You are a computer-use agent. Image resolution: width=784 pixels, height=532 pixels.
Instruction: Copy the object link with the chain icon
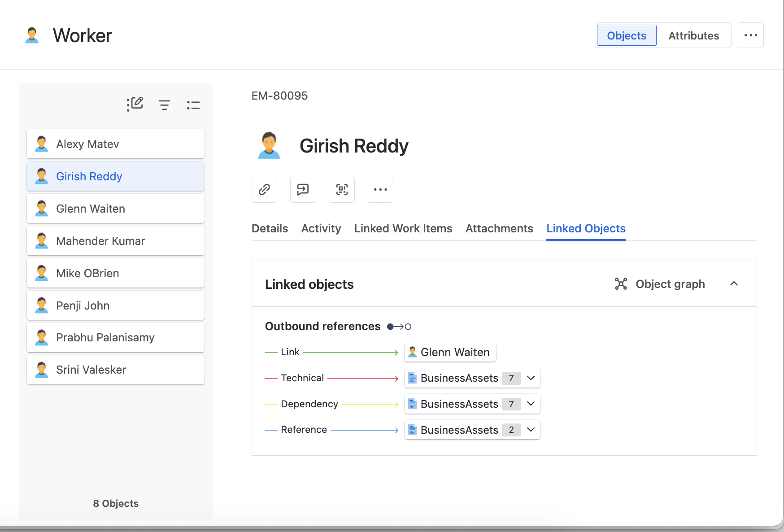pos(264,190)
